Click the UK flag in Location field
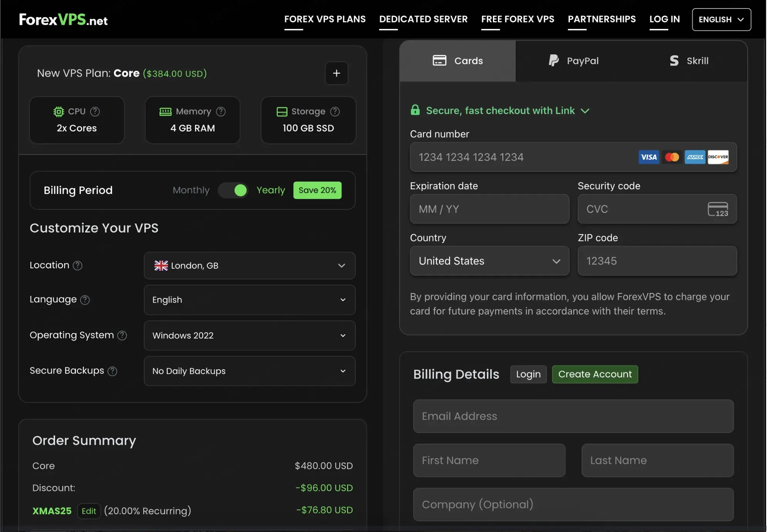The width and height of the screenshot is (767, 532). coord(161,266)
